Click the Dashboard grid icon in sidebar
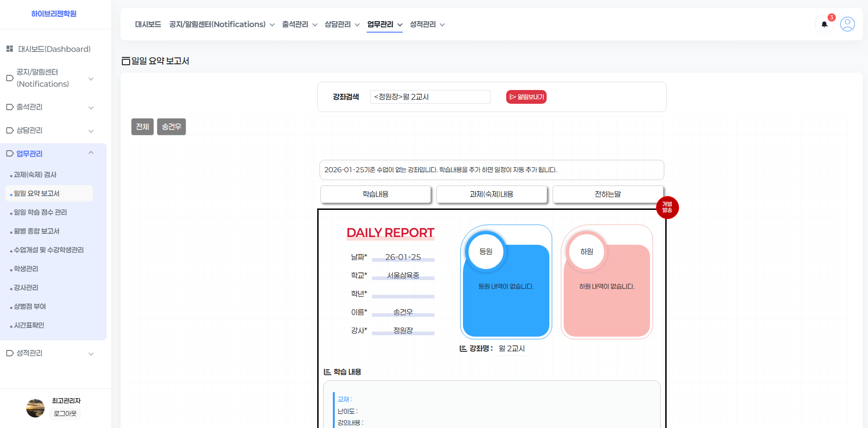868x428 pixels. [x=10, y=49]
